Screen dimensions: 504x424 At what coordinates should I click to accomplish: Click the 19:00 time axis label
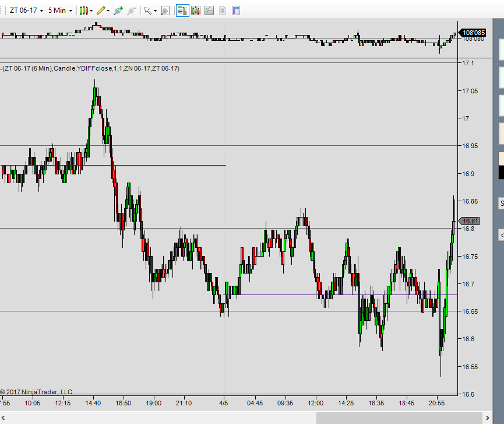coord(154,403)
